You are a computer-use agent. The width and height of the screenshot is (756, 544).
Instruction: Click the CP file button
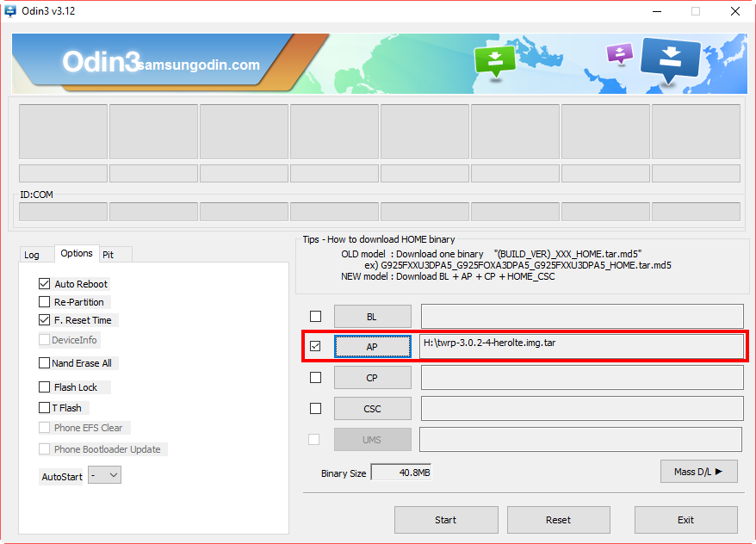[x=373, y=378]
